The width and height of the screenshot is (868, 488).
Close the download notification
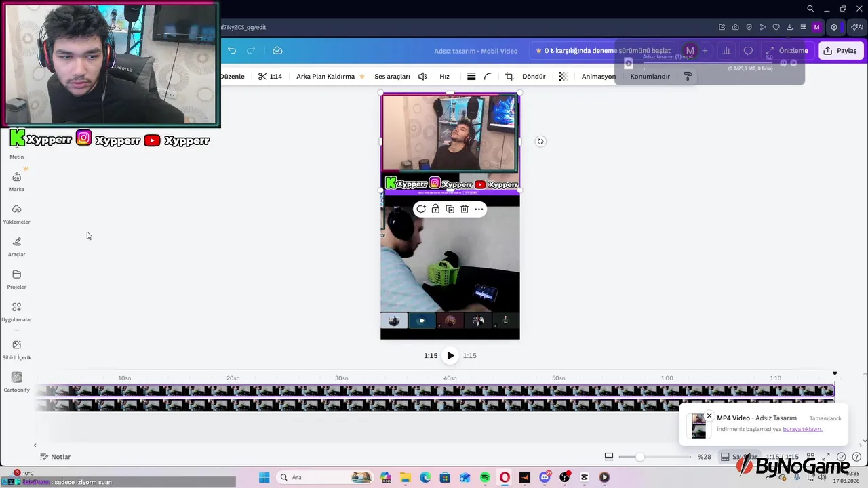point(709,416)
